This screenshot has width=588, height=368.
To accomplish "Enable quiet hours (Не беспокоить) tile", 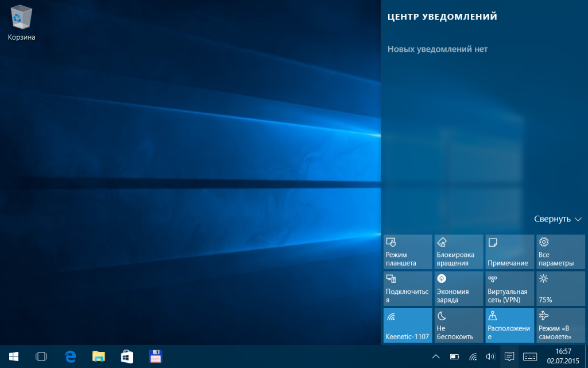I will point(459,325).
